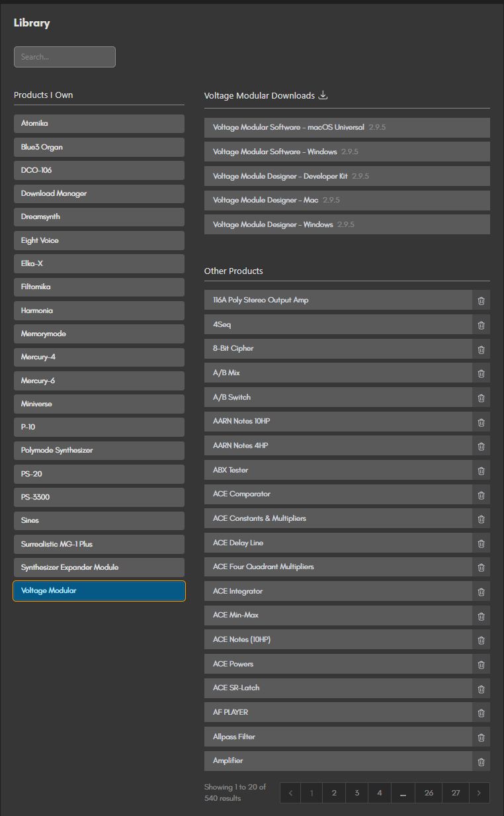Click the library Search field
Image resolution: width=504 pixels, height=816 pixels.
coord(65,57)
